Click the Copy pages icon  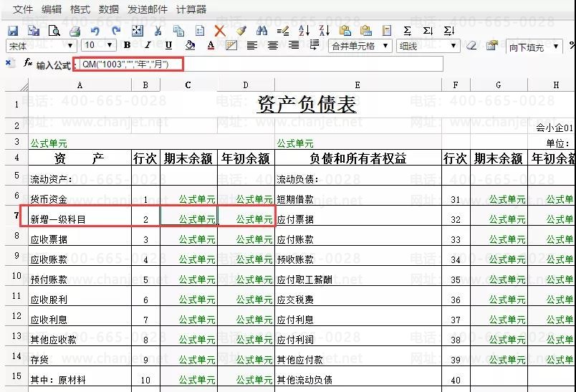[x=178, y=31]
